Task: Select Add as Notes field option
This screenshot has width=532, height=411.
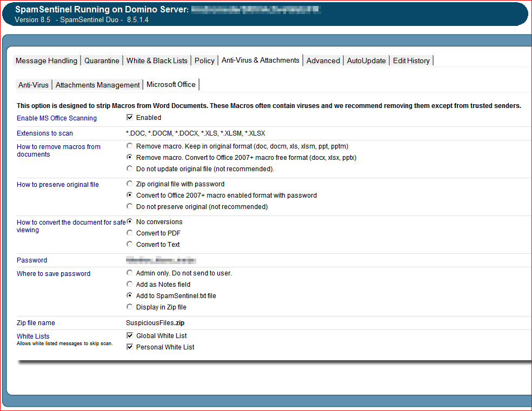Action: coord(129,284)
